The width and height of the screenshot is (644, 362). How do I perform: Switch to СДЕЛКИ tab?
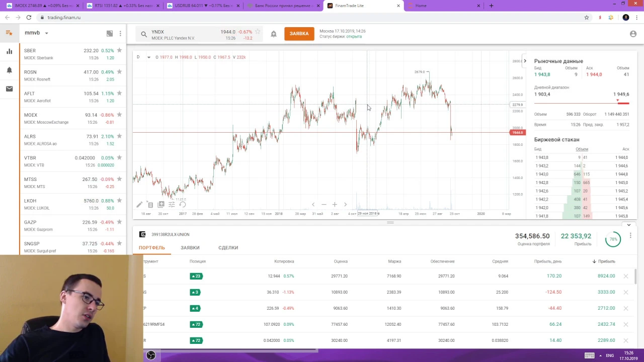pyautogui.click(x=228, y=248)
